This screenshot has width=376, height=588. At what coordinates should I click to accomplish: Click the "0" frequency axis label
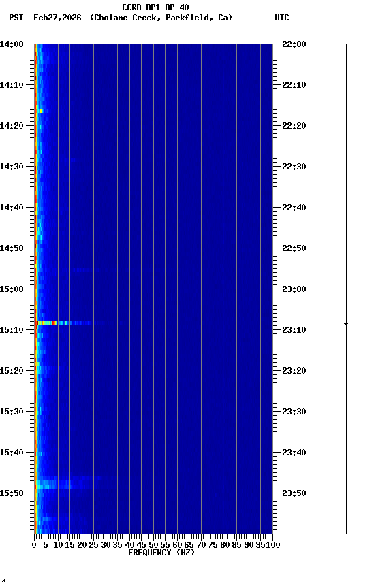(34, 545)
